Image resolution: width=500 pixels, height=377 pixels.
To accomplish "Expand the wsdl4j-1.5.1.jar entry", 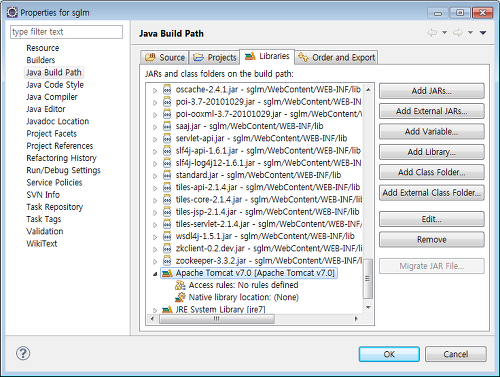I will 155,237.
